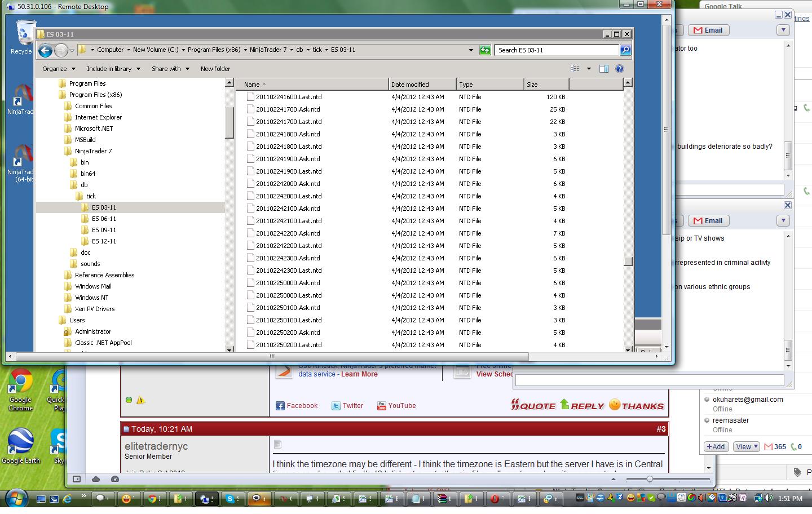Go back with the Explorer Back arrow

[45, 50]
